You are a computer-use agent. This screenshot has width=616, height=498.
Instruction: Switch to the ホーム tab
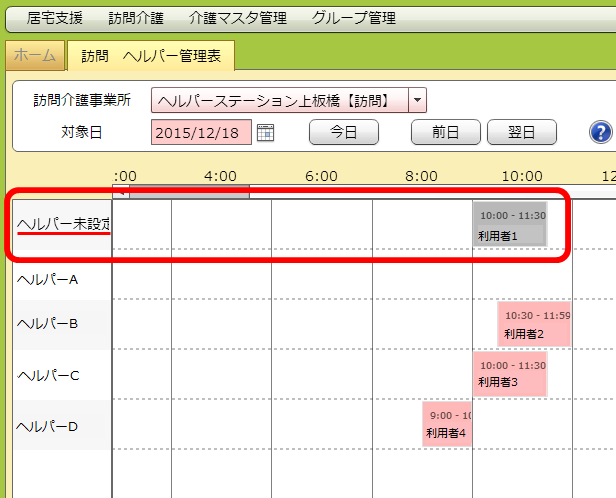pos(35,56)
